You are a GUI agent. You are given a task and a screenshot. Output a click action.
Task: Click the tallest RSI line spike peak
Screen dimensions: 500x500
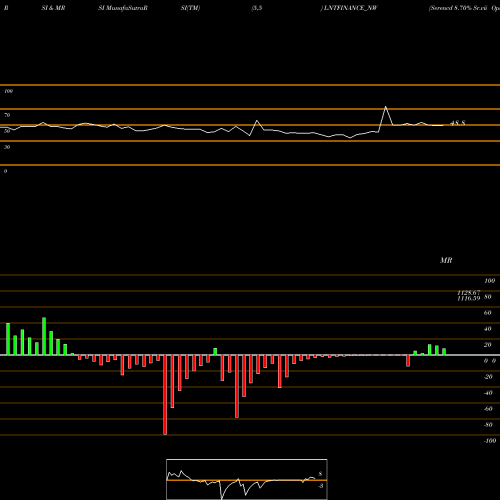point(386,107)
